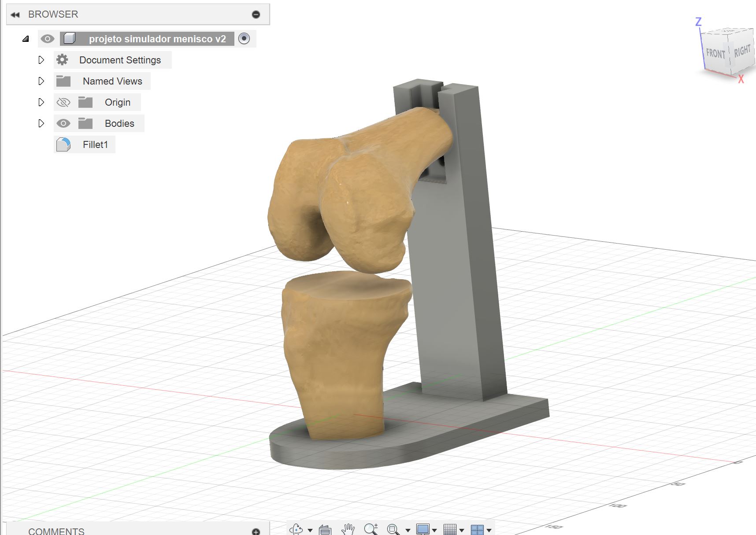
Task: Select the Pan hand tool
Action: pos(348,529)
